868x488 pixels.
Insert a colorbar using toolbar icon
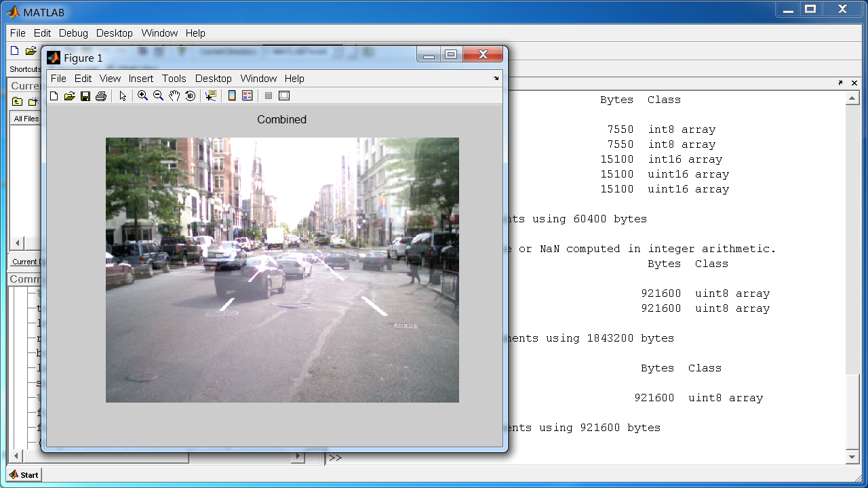[232, 96]
